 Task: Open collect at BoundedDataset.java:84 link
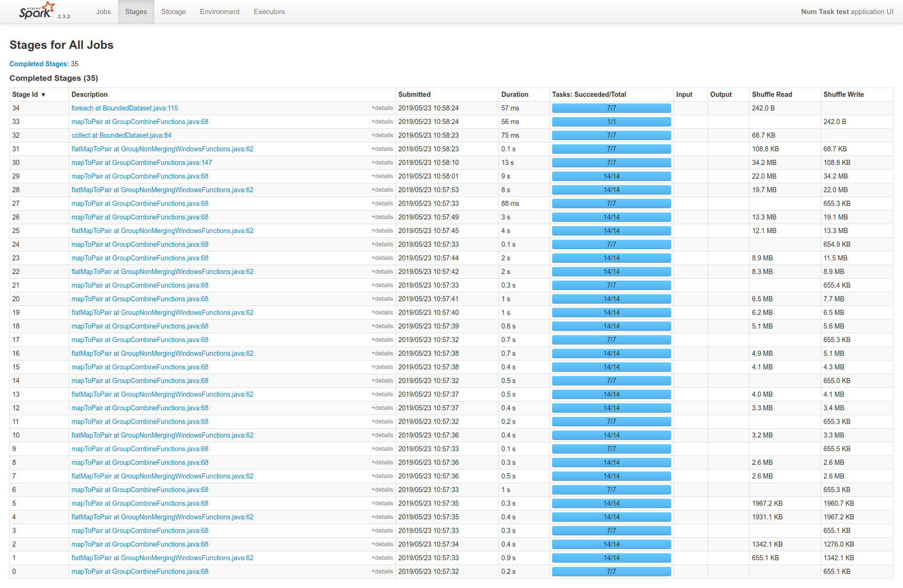click(121, 135)
